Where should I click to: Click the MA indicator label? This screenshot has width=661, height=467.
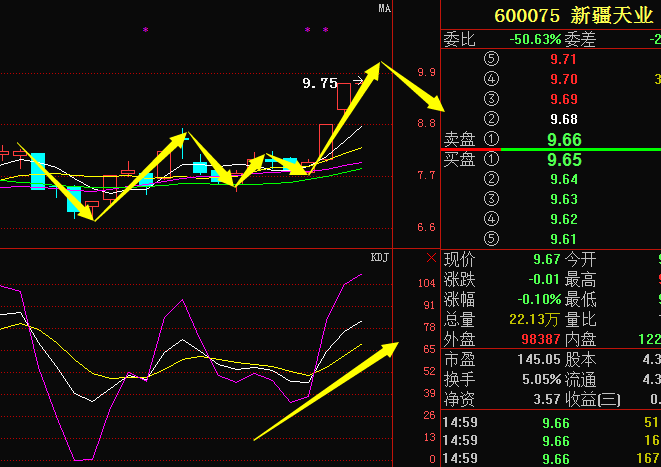point(383,9)
